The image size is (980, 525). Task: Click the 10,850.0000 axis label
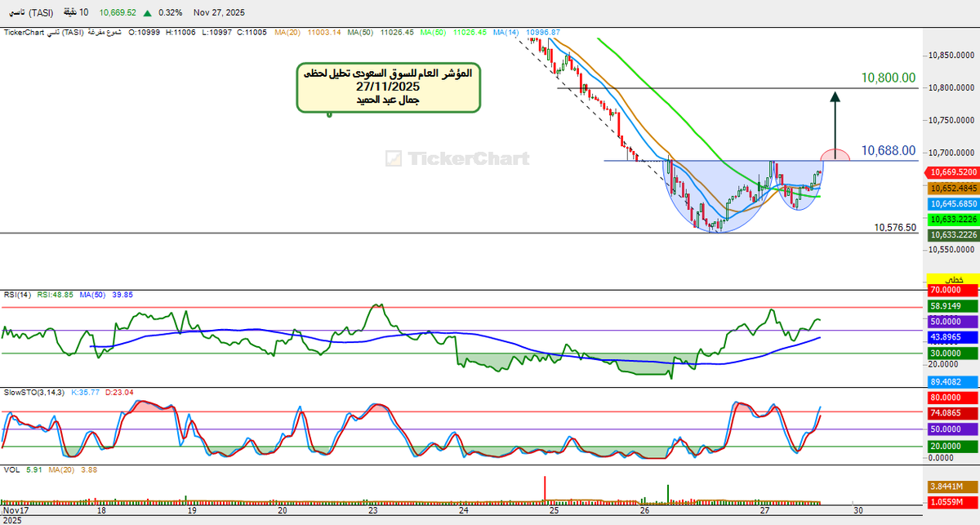[x=952, y=56]
